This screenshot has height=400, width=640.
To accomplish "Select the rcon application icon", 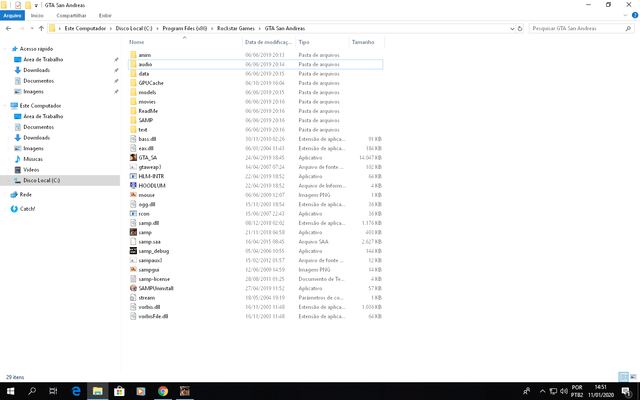I will pyautogui.click(x=133, y=213).
